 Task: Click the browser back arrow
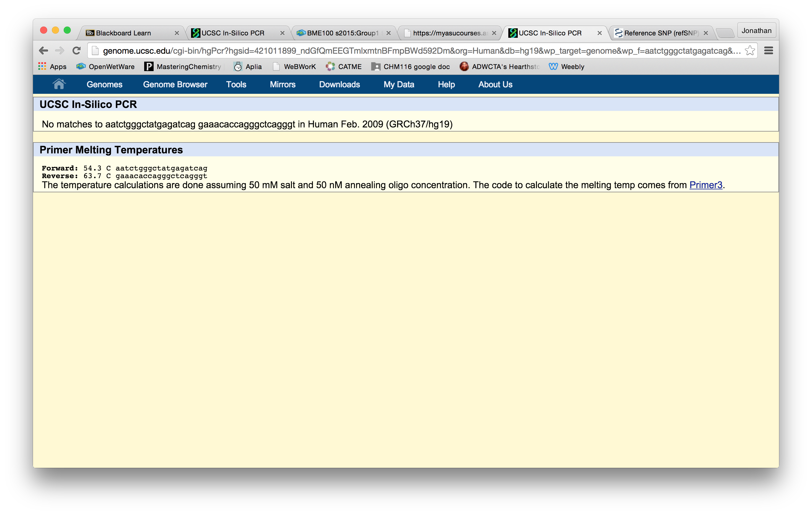click(x=44, y=51)
